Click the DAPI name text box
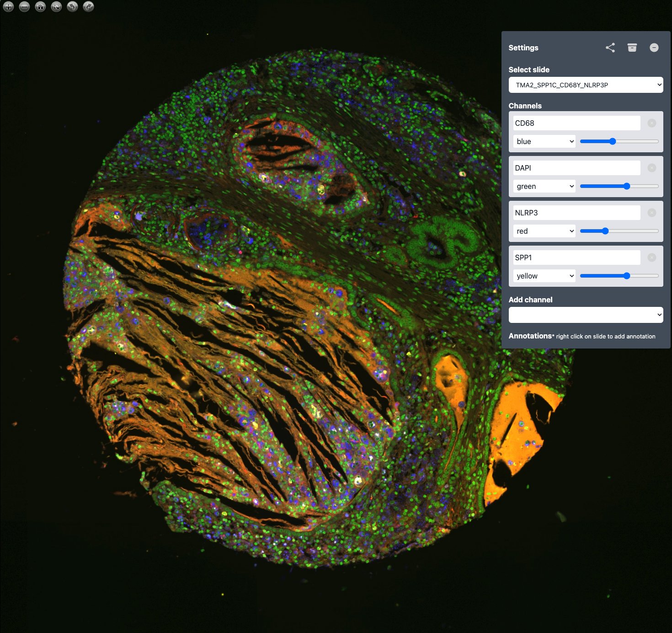 [576, 168]
